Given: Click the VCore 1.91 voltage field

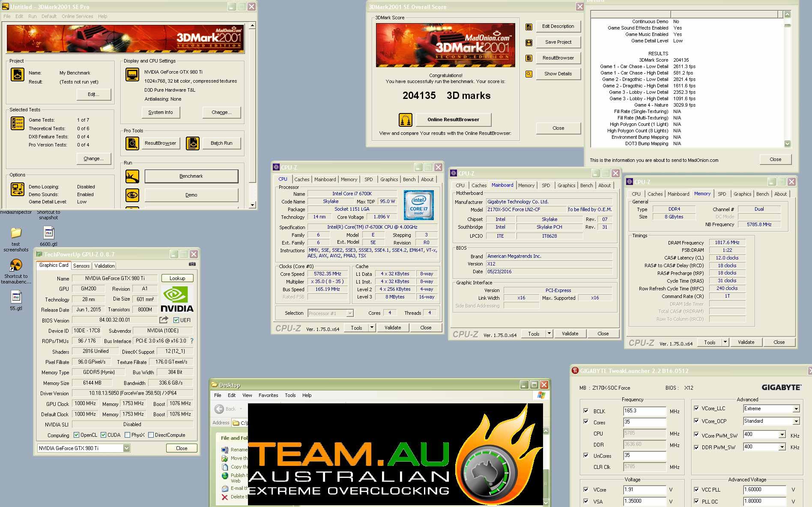Looking at the screenshot, I should (x=645, y=489).
